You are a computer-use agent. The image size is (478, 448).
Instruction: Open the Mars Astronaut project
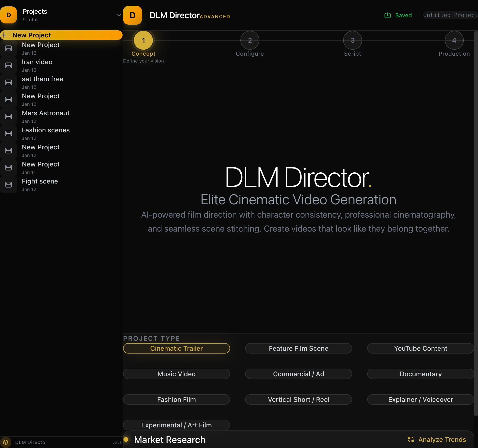[x=61, y=117]
